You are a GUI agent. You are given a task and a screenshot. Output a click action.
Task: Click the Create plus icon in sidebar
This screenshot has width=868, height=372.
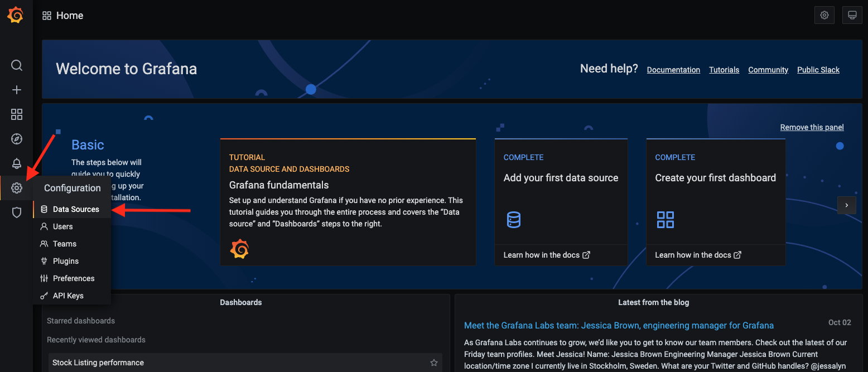pos(17,90)
